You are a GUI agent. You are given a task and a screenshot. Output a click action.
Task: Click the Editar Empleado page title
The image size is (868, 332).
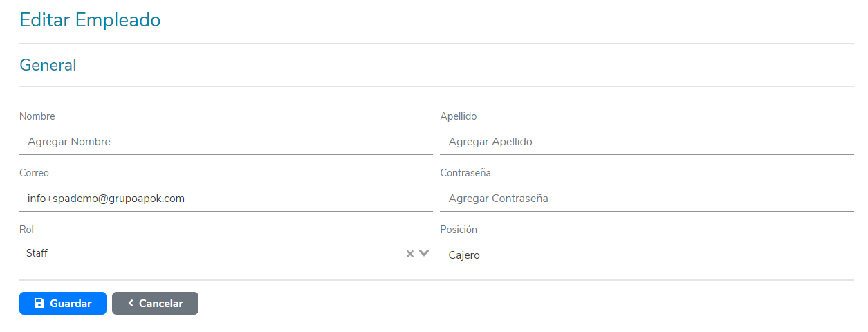pos(90,20)
